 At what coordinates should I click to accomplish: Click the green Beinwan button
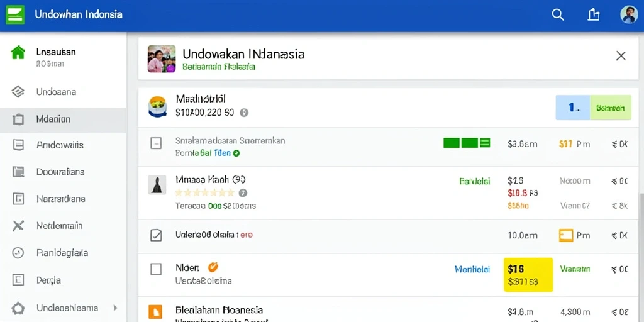pyautogui.click(x=610, y=108)
